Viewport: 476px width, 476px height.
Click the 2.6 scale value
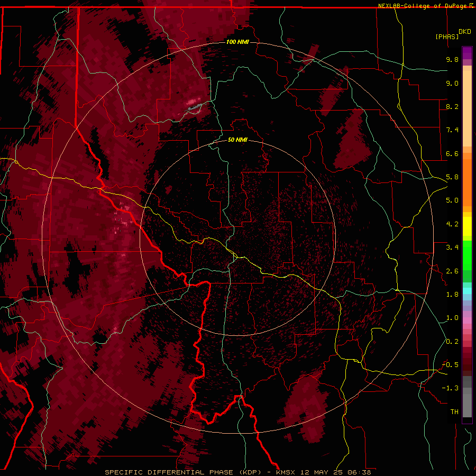point(452,271)
